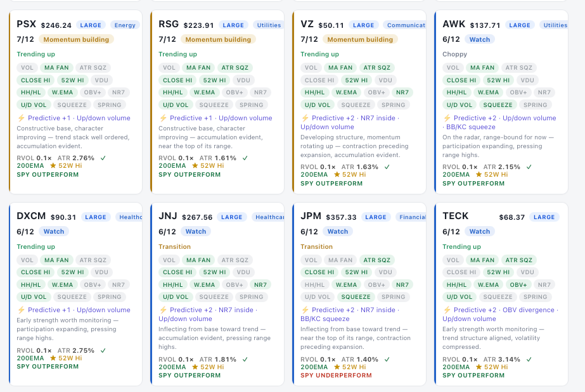
Task: Click the ATR checkmark on JPM card
Action: point(387,360)
